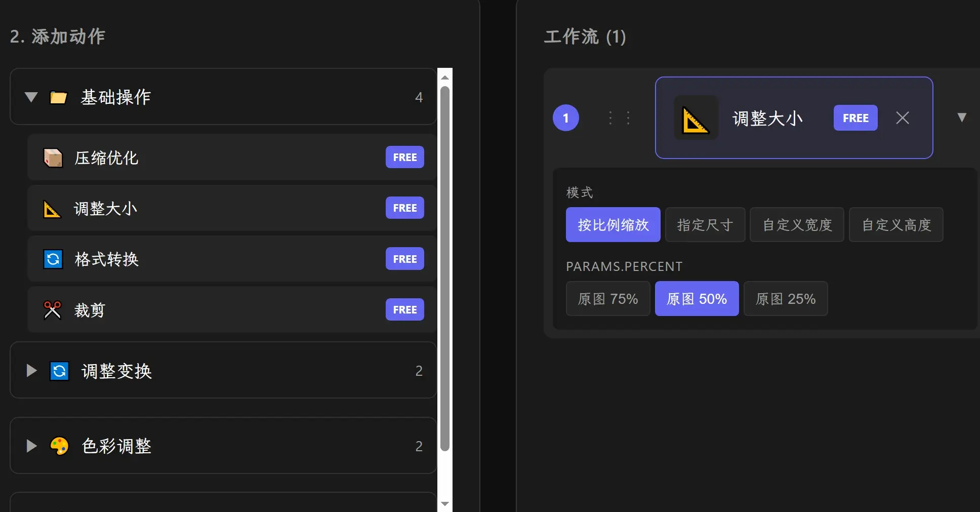
Task: Click the 格式转换 conversion icon
Action: [x=52, y=259]
